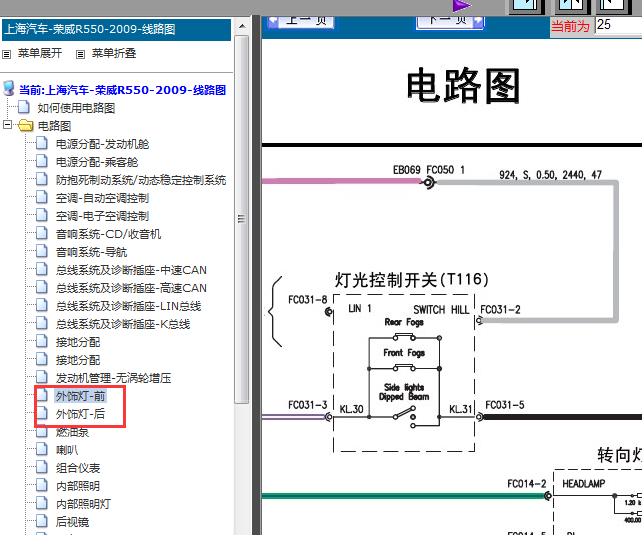The height and width of the screenshot is (535, 642).
Task: Click the last panel layout icon at top right
Action: click(615, 6)
